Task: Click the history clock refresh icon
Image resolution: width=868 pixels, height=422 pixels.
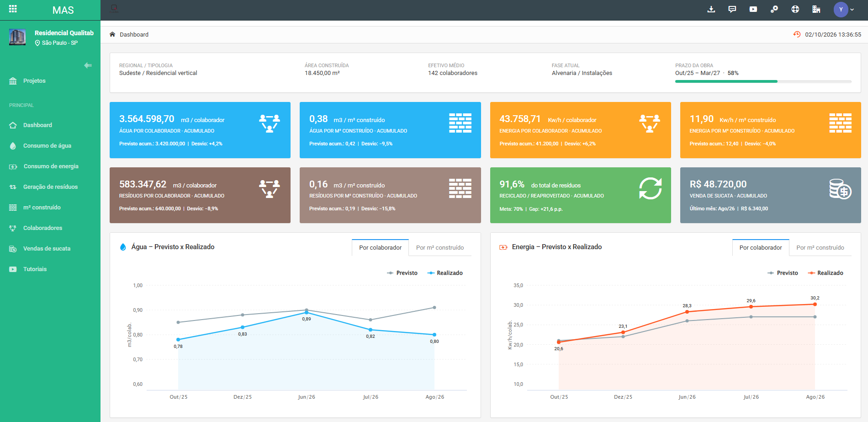Action: (x=797, y=34)
